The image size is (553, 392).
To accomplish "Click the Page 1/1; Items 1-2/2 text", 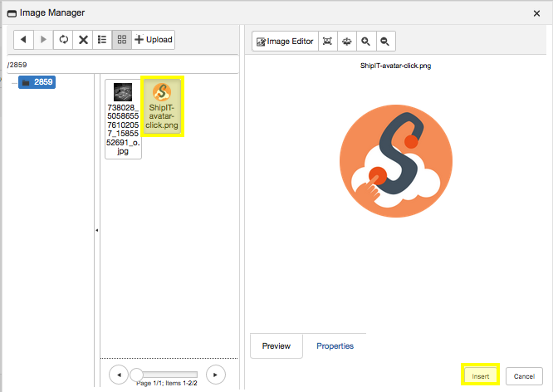I will [x=167, y=383].
